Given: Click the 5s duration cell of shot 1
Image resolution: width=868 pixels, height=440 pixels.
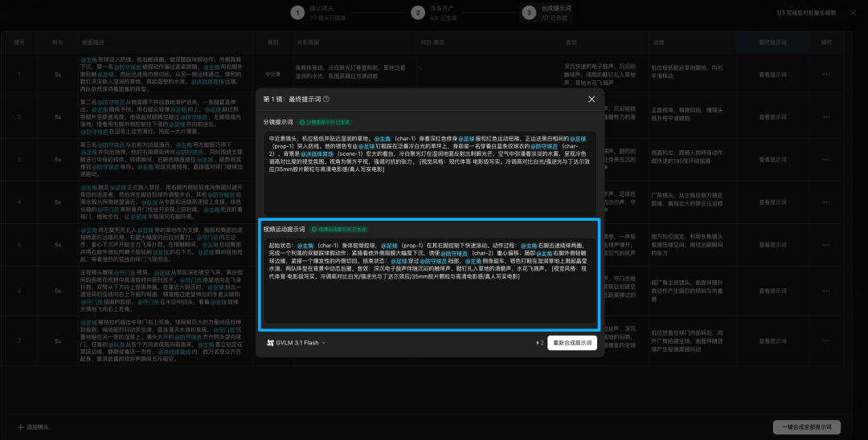Looking at the screenshot, I should (x=58, y=75).
